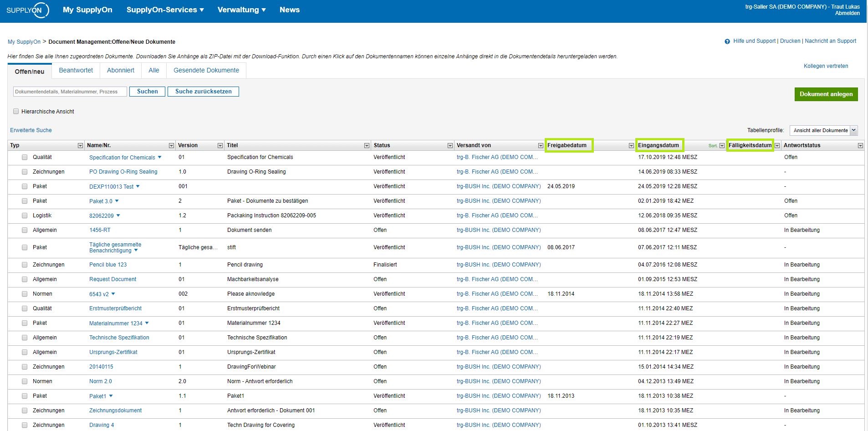Expand arrow next to Specification for Chemicals
868x431 pixels.
[159, 157]
